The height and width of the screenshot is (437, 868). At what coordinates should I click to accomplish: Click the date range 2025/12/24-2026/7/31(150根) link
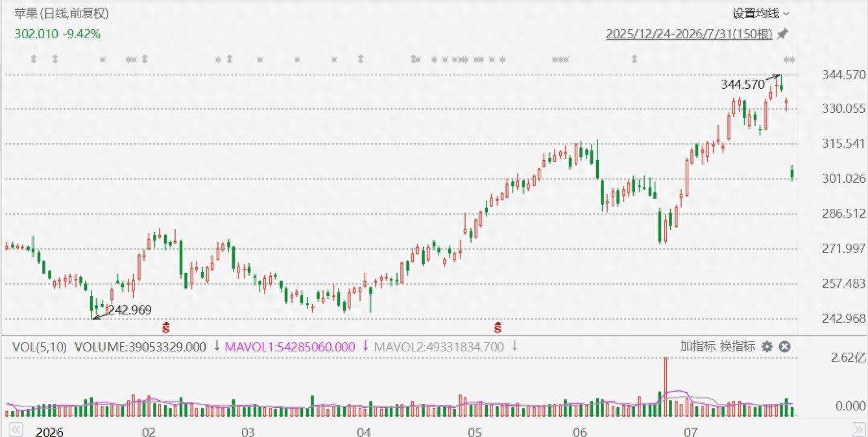coord(689,34)
